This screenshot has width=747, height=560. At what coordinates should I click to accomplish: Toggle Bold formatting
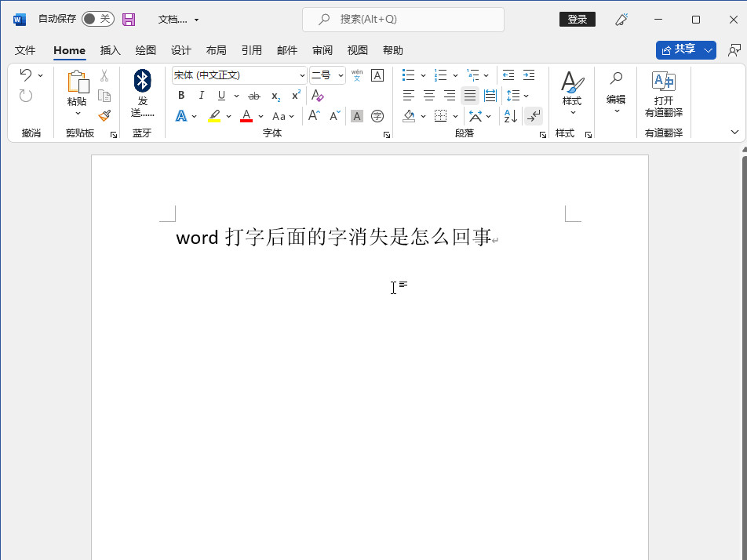[x=181, y=95]
